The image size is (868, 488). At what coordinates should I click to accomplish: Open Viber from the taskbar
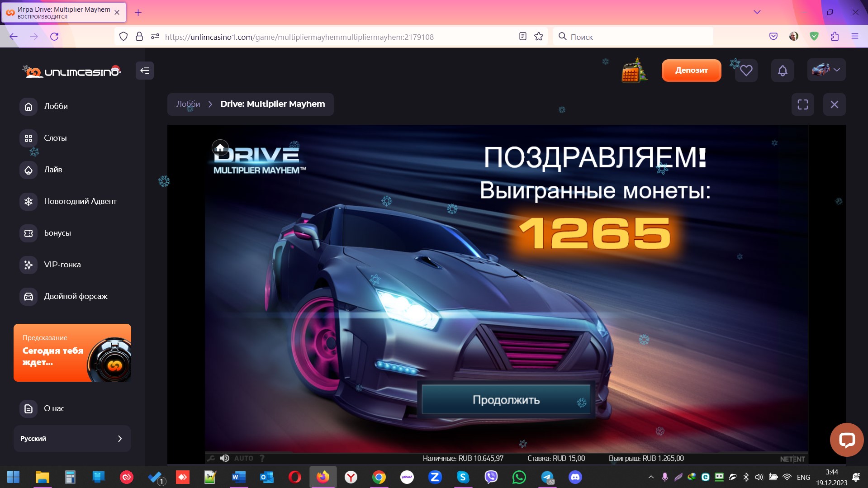tap(491, 477)
